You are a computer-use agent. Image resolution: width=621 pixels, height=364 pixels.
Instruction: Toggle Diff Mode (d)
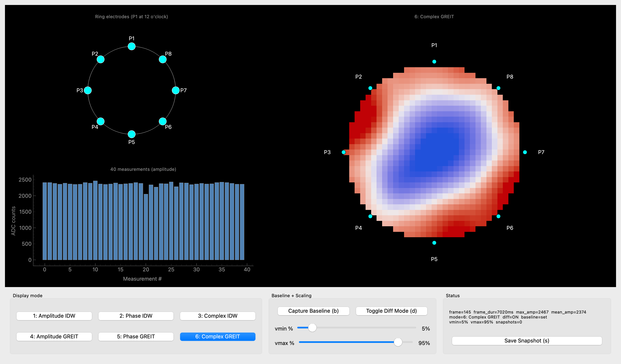pyautogui.click(x=391, y=311)
